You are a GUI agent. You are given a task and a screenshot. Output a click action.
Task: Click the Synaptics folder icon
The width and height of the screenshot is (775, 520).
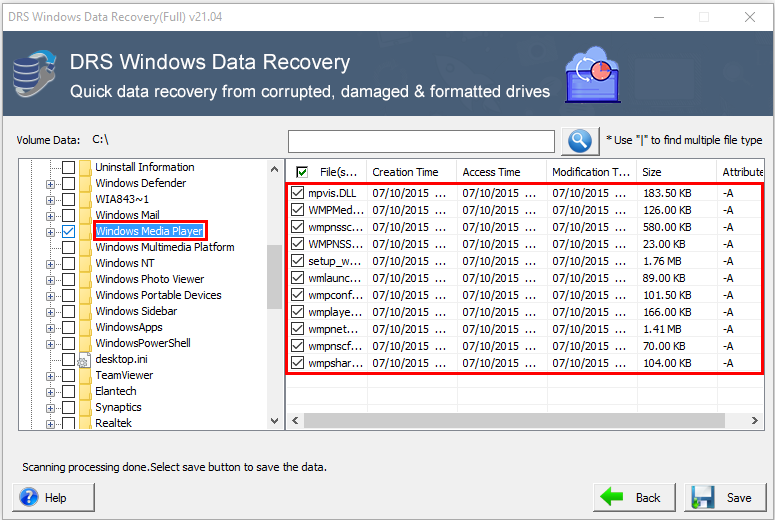(86, 408)
